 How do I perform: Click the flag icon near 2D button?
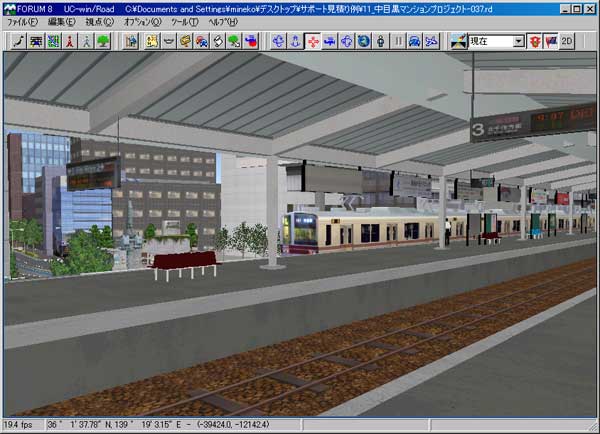point(549,41)
